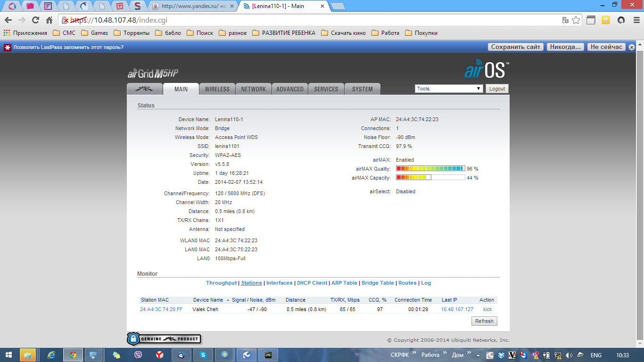Click the home icon in browser toolbar
Screen dimensions: 644x362
tap(49, 20)
